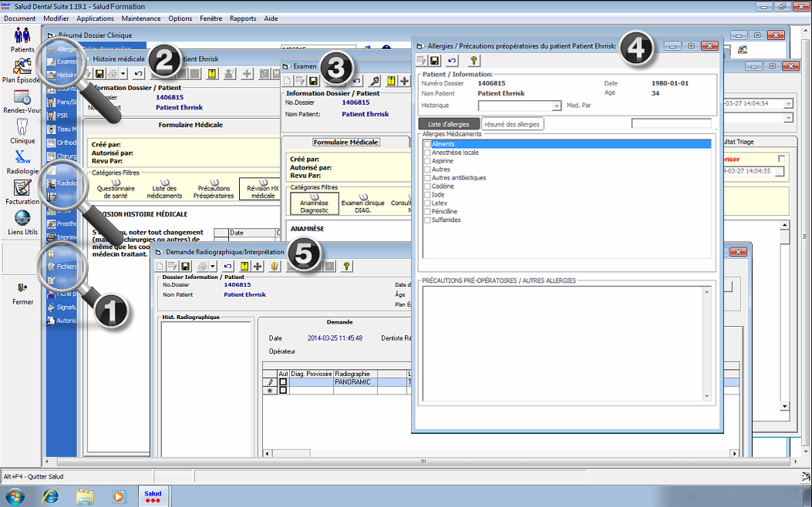Open the Clinique tooth icon
This screenshot has height=507, width=812.
[x=22, y=131]
